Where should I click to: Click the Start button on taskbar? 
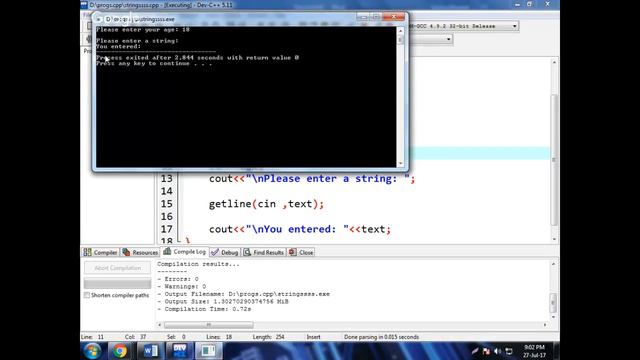tap(93, 351)
